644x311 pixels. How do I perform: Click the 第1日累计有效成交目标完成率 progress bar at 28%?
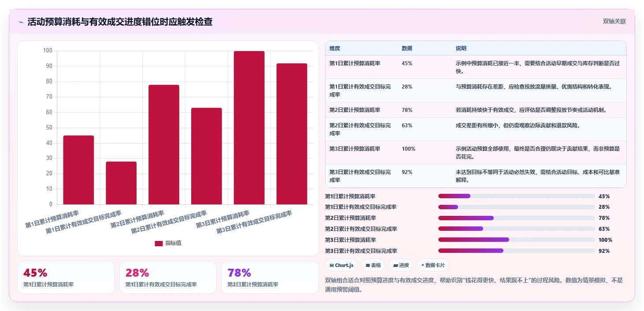point(516,207)
